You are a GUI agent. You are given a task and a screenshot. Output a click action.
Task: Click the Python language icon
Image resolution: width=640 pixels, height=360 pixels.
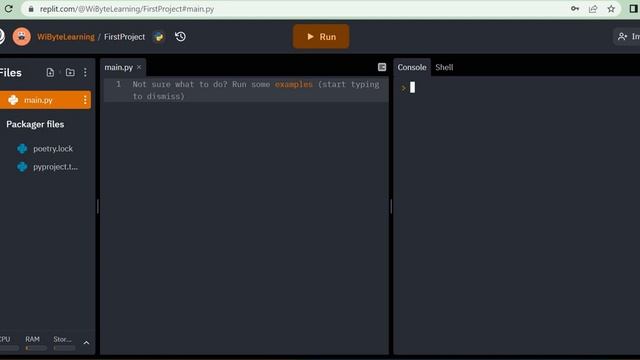159,37
